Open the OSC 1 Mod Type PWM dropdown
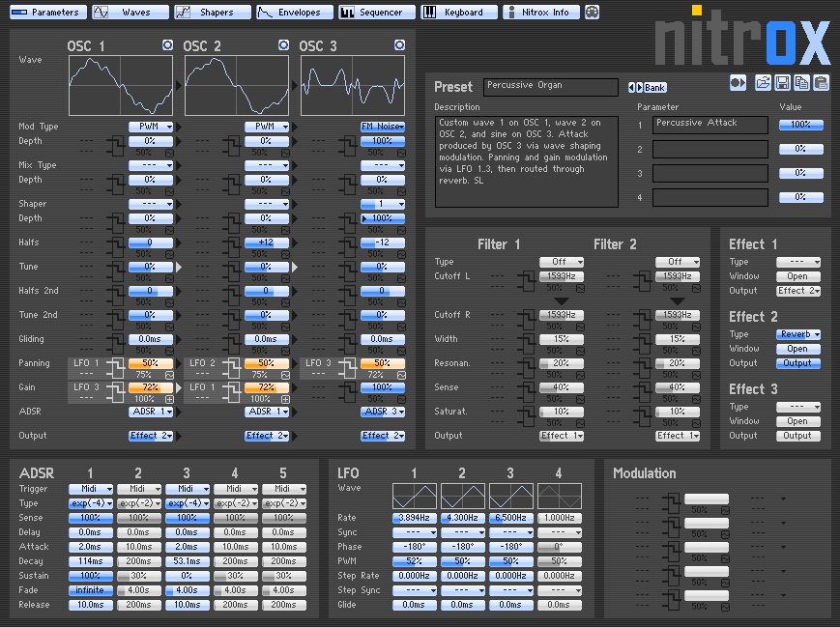This screenshot has height=627, width=840. coord(151,127)
